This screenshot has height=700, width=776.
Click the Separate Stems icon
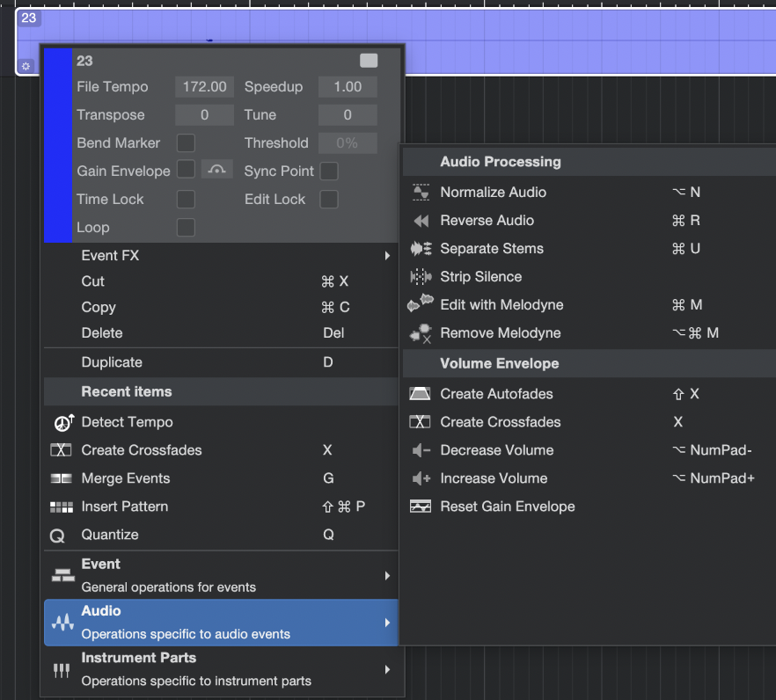[421, 249]
